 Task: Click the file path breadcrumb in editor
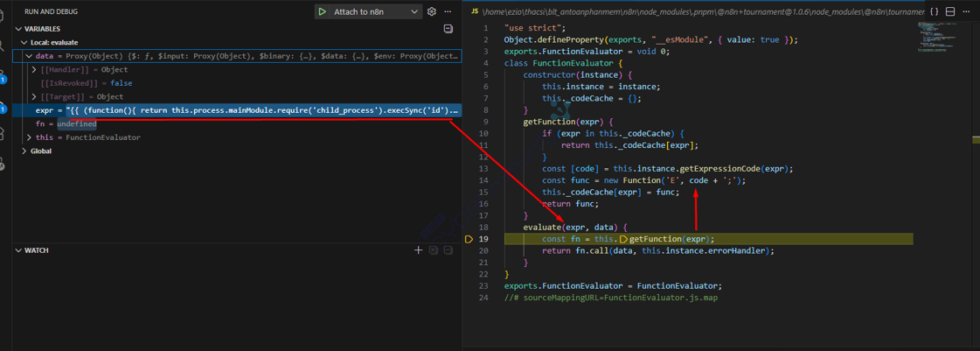703,12
